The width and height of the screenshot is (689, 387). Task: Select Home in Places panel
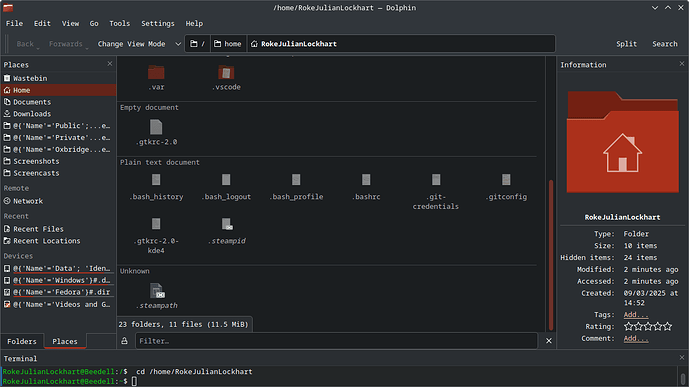58,90
